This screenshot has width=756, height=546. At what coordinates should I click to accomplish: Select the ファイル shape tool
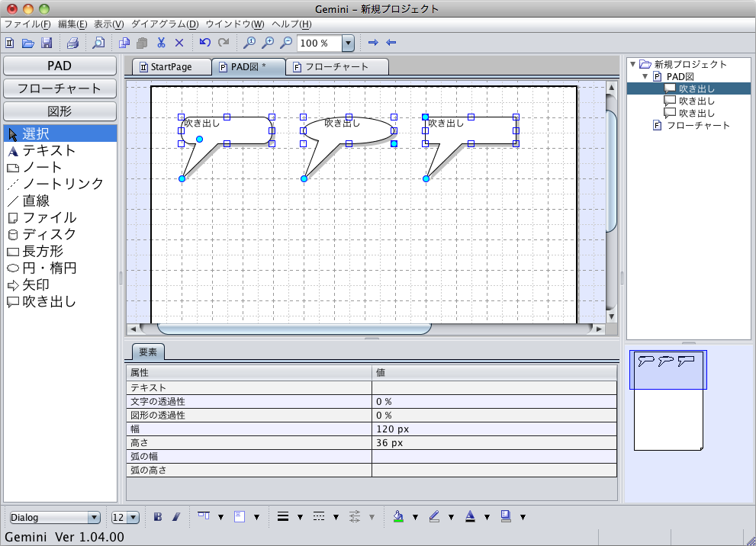(60, 217)
